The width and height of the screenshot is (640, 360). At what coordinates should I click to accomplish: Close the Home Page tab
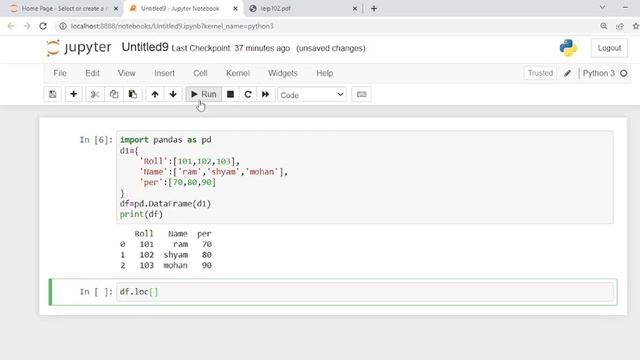116,9
